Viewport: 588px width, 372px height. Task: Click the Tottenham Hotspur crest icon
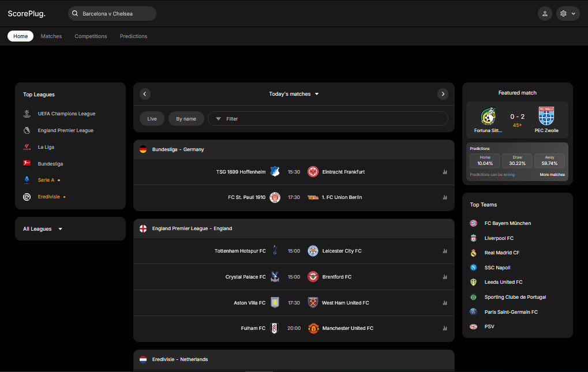click(x=275, y=251)
